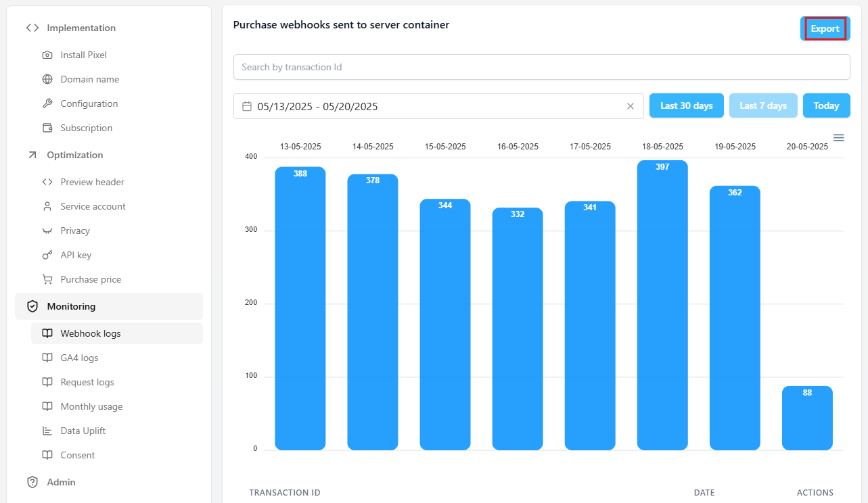Open Data Uplift in sidebar
Screen dimensions: 868x503
point(83,431)
